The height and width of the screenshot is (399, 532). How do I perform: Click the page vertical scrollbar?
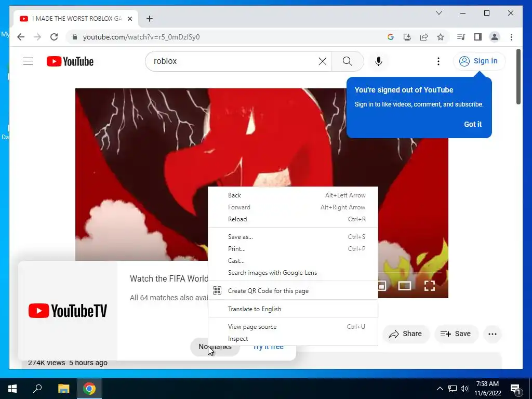(x=518, y=77)
